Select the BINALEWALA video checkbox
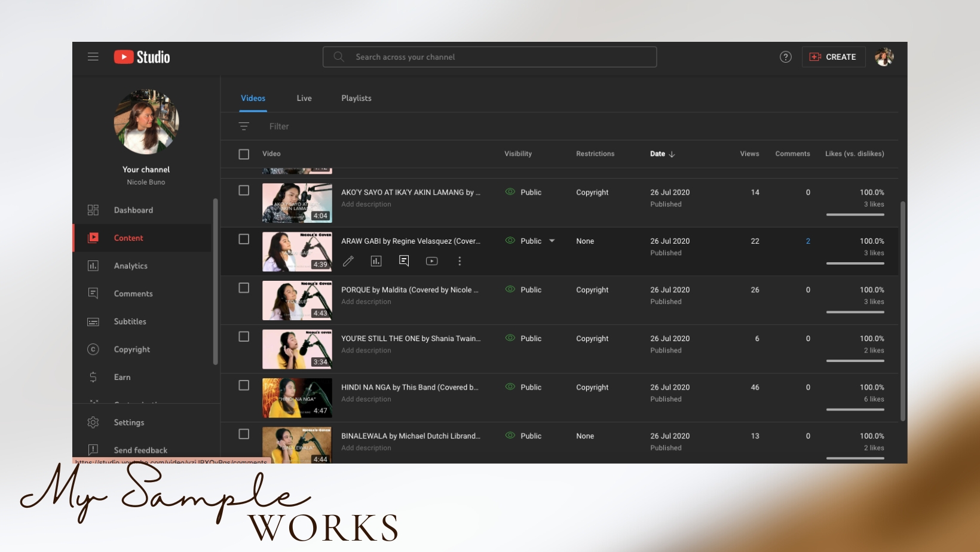Image resolution: width=980 pixels, height=552 pixels. tap(244, 434)
